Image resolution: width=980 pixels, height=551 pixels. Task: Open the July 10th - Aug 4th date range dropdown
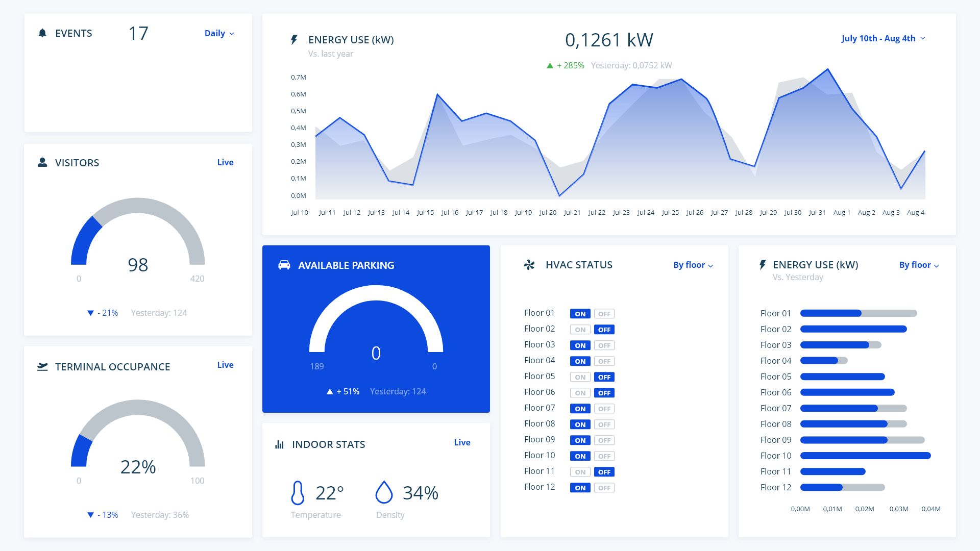(x=884, y=38)
